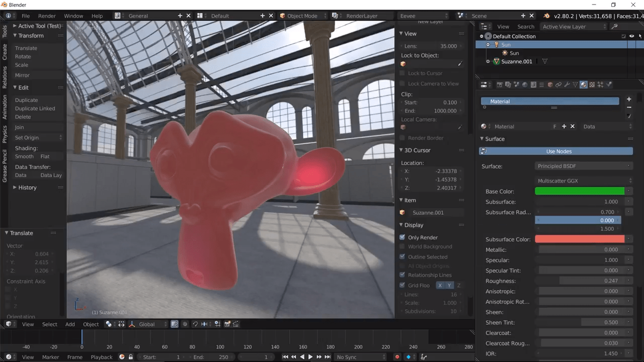Click the Duplicate Linked button
The width and height of the screenshot is (644, 362).
tap(35, 109)
